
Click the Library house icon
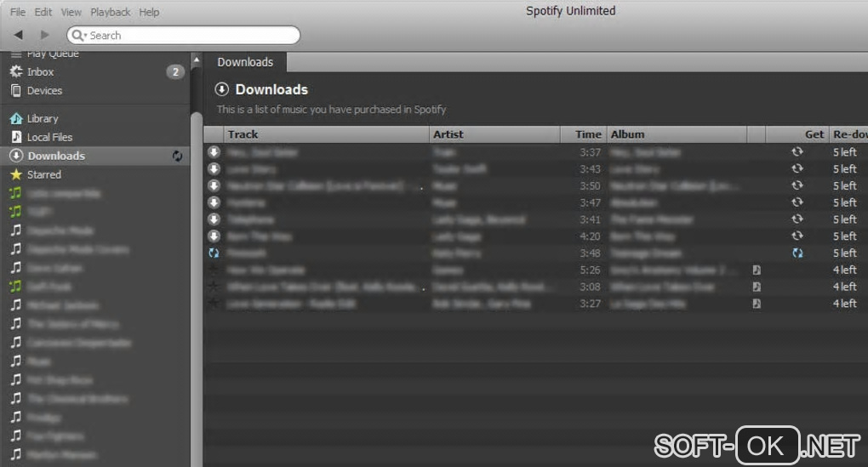click(x=16, y=118)
